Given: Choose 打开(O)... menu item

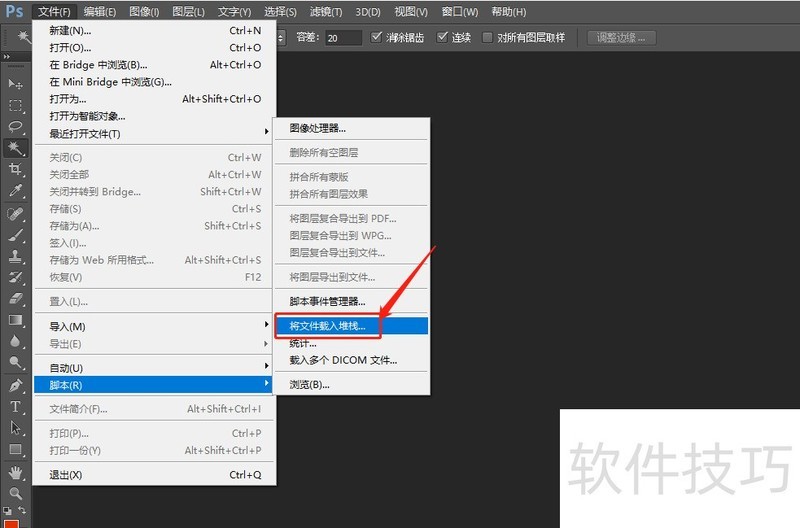Looking at the screenshot, I should point(155,47).
